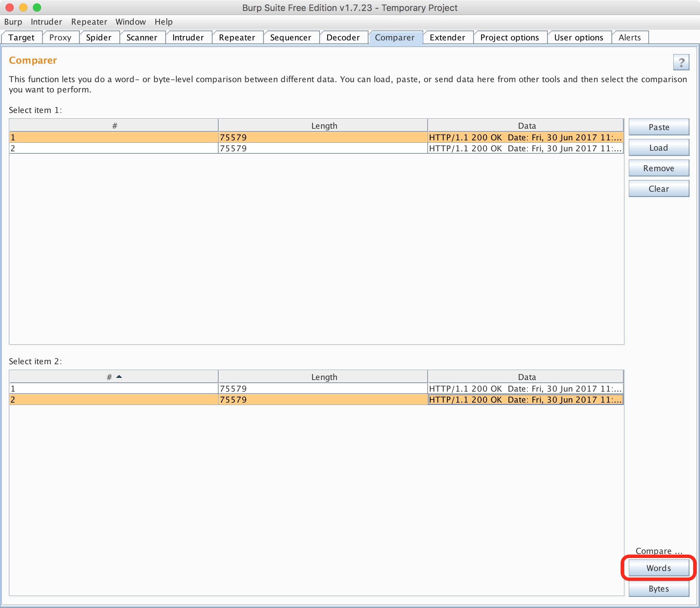Compare items by Bytes

659,588
